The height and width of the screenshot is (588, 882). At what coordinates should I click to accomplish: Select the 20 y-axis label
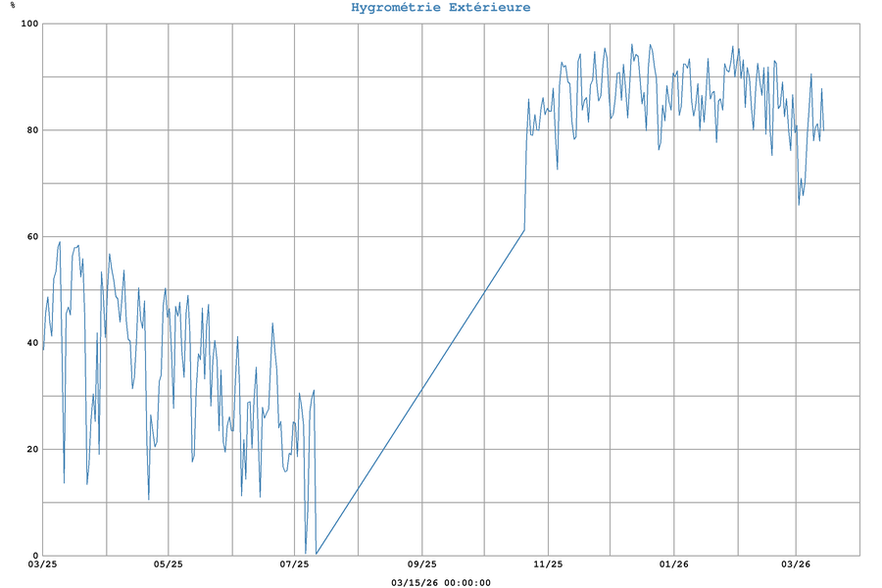click(31, 449)
